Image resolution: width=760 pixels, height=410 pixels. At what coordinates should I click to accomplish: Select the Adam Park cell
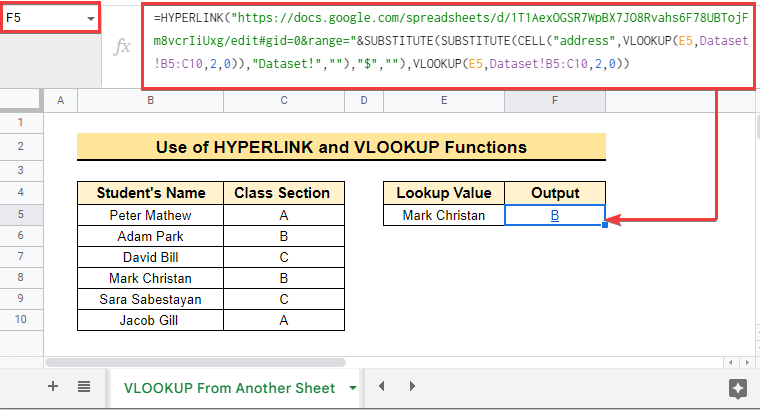[150, 236]
